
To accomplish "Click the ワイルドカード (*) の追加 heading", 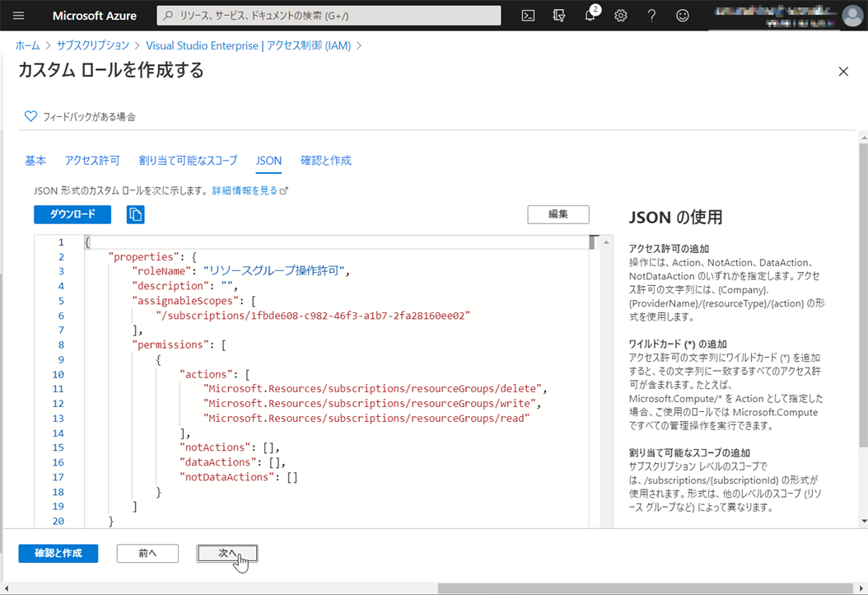I will coord(678,344).
